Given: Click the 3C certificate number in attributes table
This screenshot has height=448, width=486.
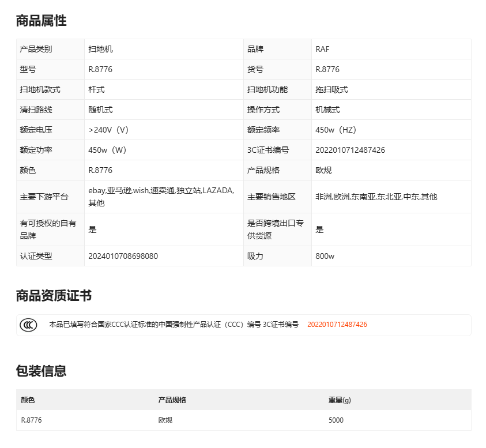Looking at the screenshot, I should coord(350,150).
